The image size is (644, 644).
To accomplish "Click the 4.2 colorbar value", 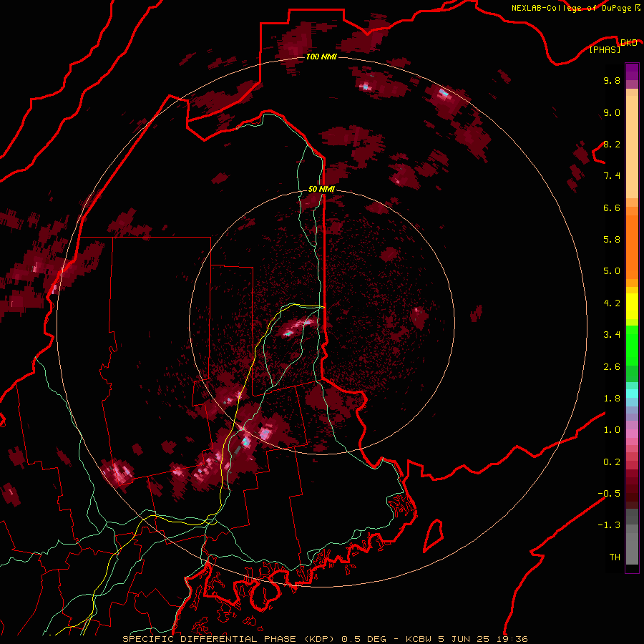I will click(x=612, y=303).
